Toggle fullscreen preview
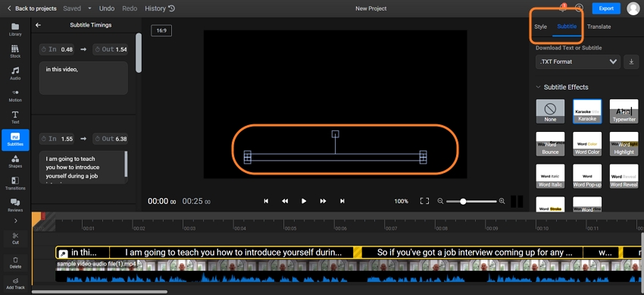Image resolution: width=644 pixels, height=295 pixels. [424, 201]
